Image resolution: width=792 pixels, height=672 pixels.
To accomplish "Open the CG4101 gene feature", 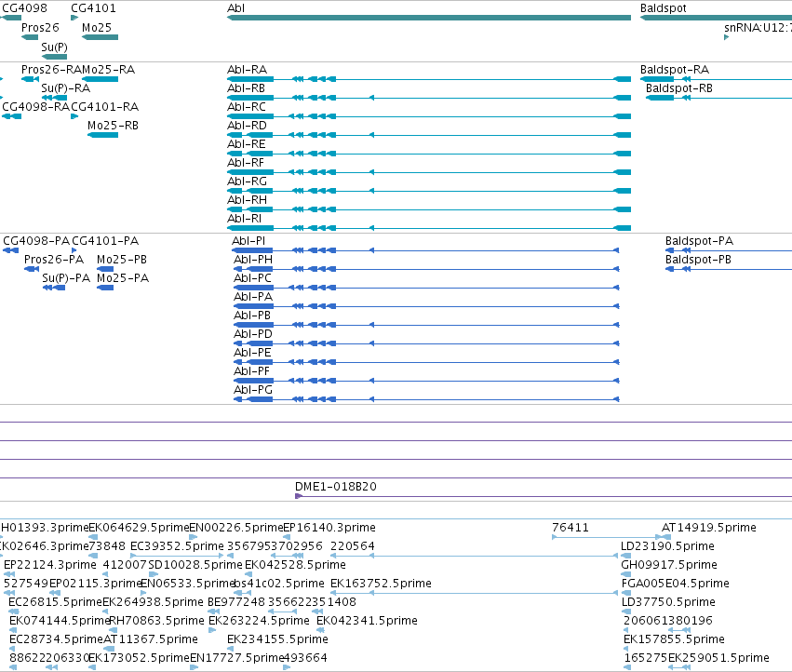I will (74, 18).
